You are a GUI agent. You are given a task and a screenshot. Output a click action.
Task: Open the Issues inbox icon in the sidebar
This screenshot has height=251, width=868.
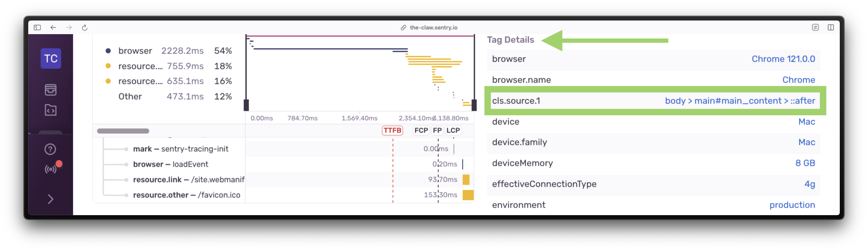50,90
